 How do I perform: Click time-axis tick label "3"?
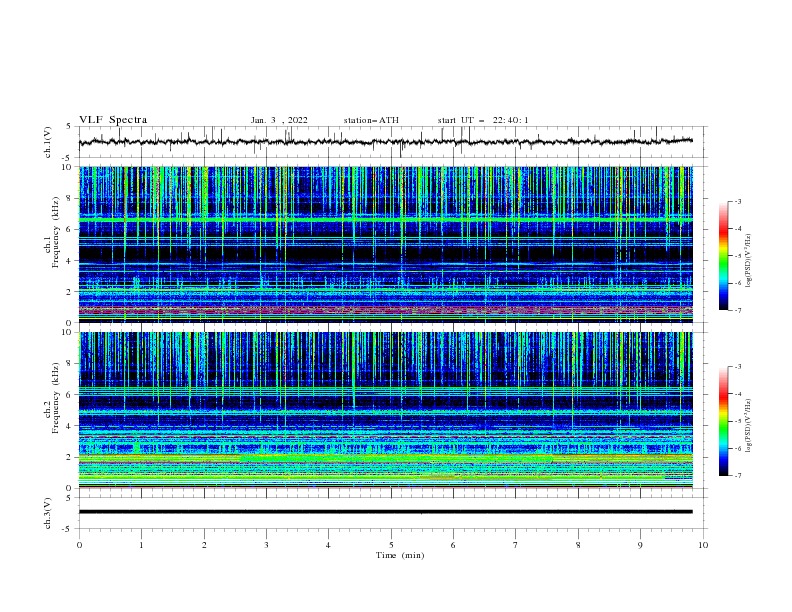point(266,545)
